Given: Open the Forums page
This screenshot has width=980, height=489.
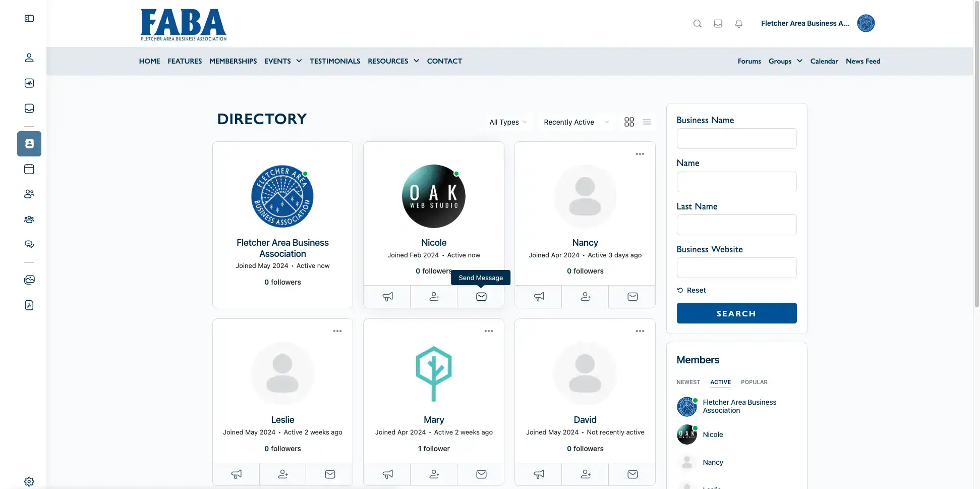Looking at the screenshot, I should coord(749,61).
